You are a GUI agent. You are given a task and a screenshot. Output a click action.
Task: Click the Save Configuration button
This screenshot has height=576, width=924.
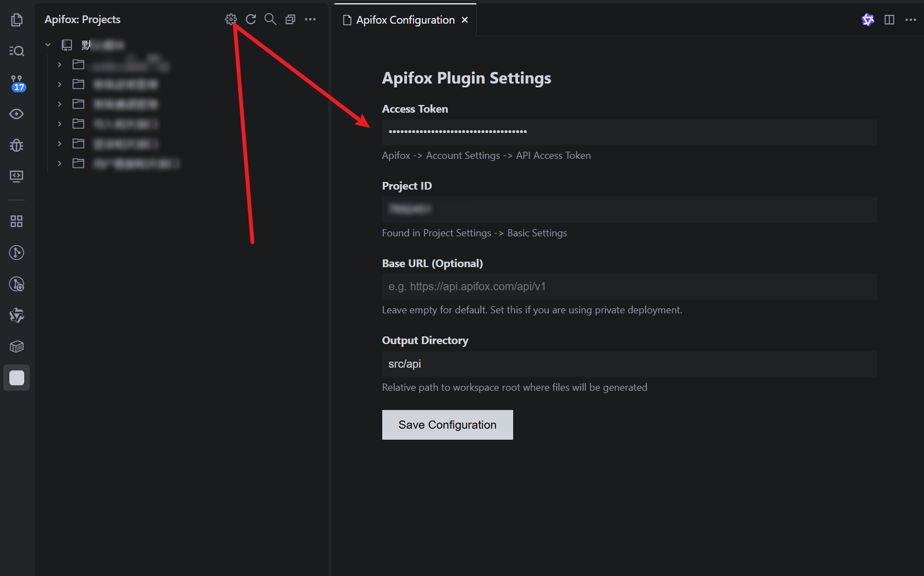447,425
